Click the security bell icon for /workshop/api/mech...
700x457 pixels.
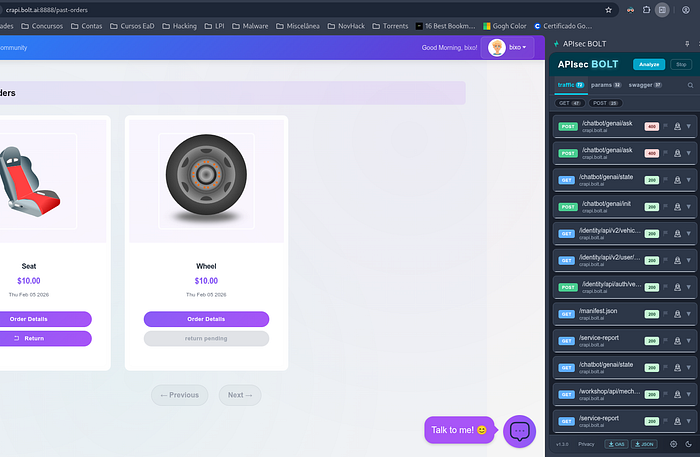coord(677,394)
